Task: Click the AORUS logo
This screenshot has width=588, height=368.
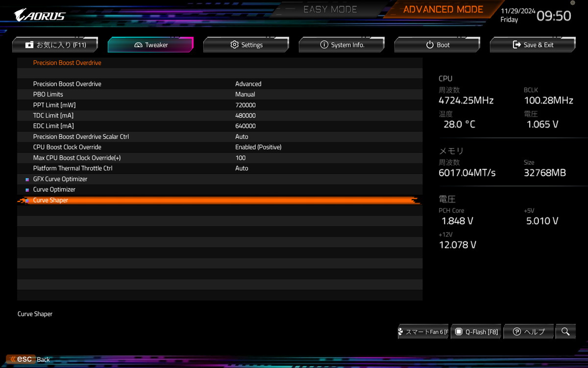Action: [40, 15]
